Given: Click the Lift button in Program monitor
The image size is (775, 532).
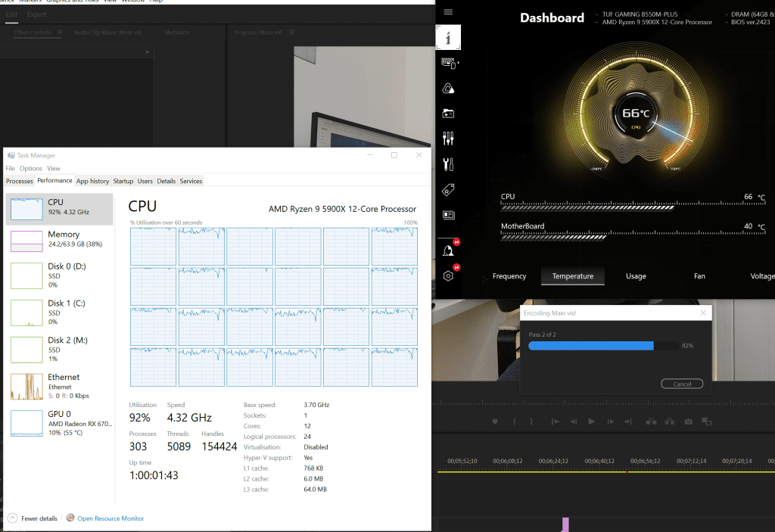Looking at the screenshot, I should 652,422.
